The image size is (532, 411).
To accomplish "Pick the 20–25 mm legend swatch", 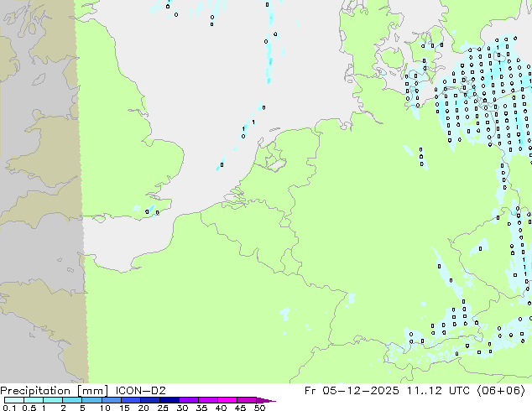I will point(149,400).
